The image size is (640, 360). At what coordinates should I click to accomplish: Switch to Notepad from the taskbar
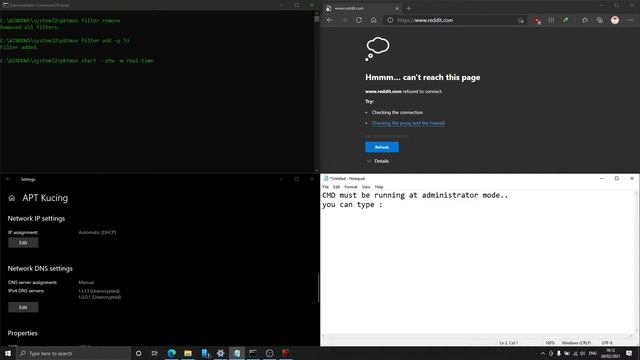tap(237, 353)
